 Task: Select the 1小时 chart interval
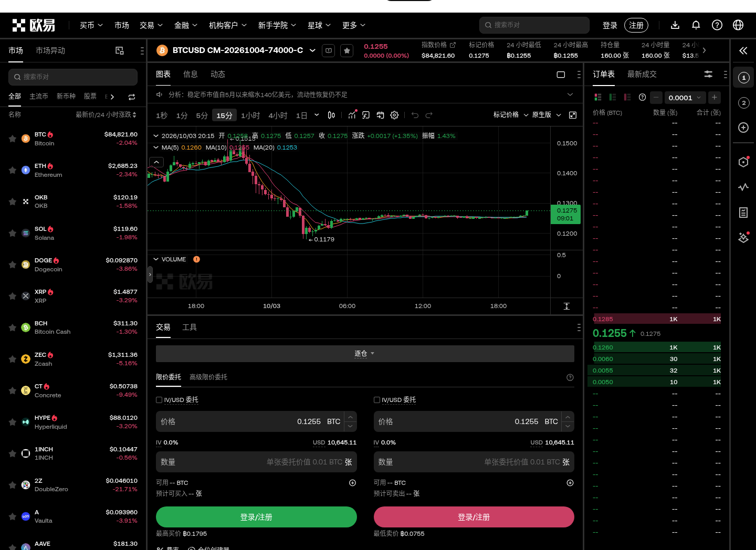coord(250,115)
